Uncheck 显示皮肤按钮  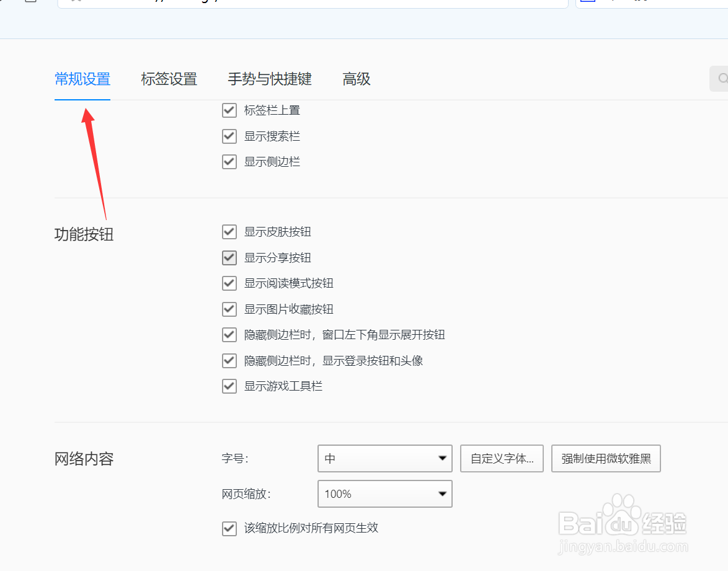pyautogui.click(x=229, y=231)
